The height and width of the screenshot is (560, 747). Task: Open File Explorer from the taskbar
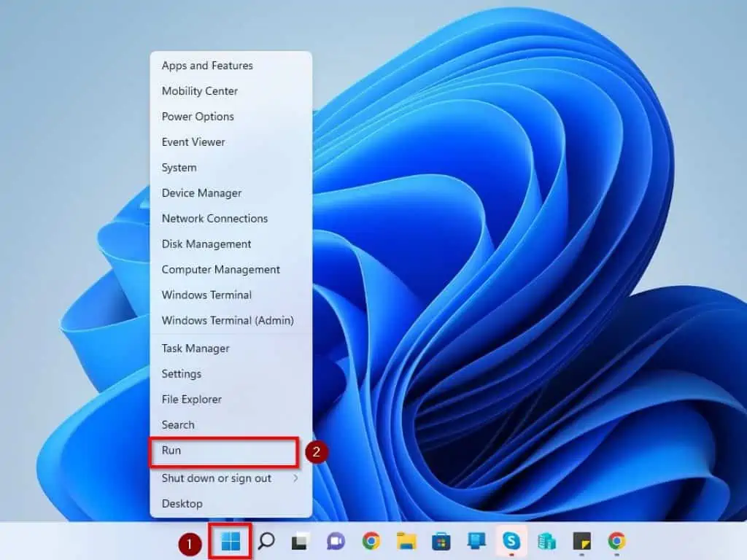click(x=405, y=542)
